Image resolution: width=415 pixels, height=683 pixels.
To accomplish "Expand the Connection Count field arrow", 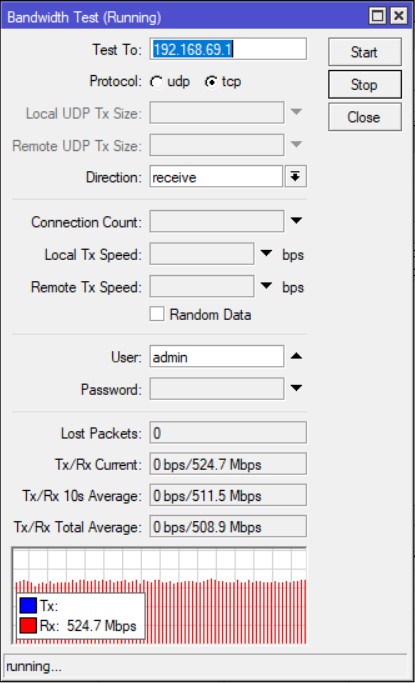I will pos(296,221).
